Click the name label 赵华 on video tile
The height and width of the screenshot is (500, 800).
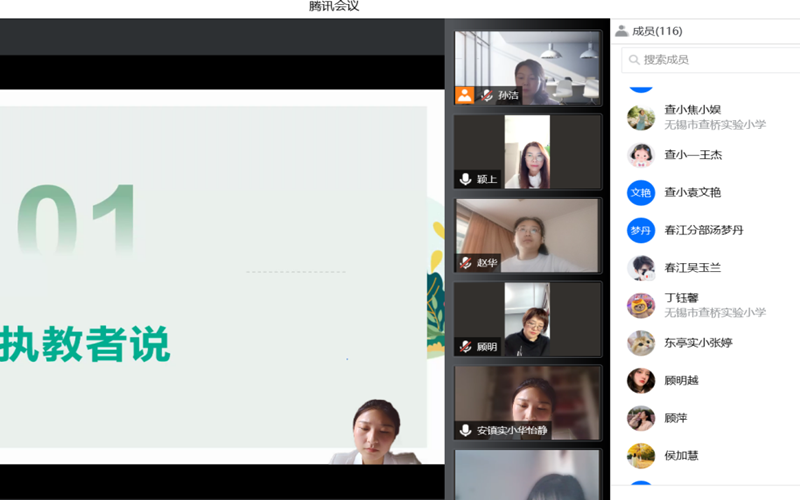pos(487,263)
